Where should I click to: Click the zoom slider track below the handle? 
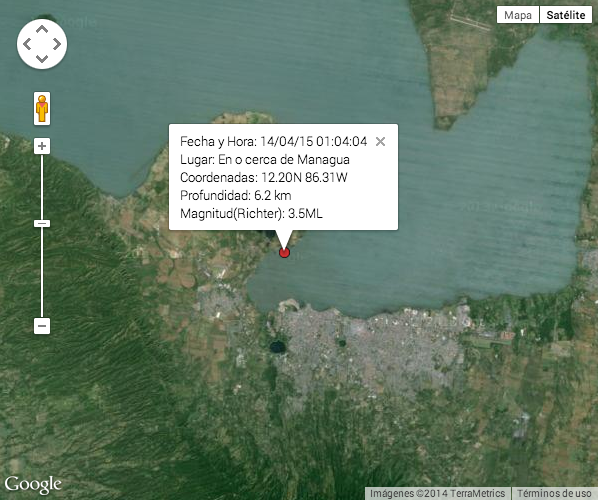point(42,273)
